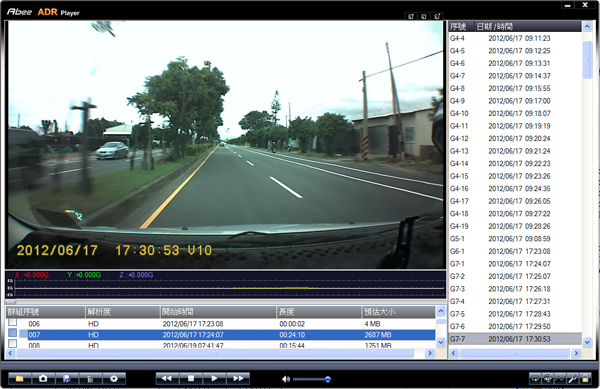Click the group table's right scroll arrow
600x389 pixels.
pos(430,353)
